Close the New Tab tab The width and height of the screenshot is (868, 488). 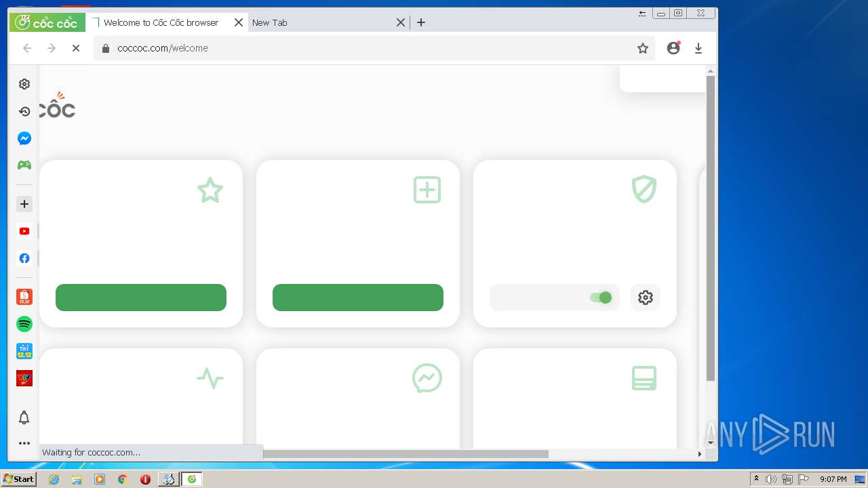pyautogui.click(x=401, y=22)
